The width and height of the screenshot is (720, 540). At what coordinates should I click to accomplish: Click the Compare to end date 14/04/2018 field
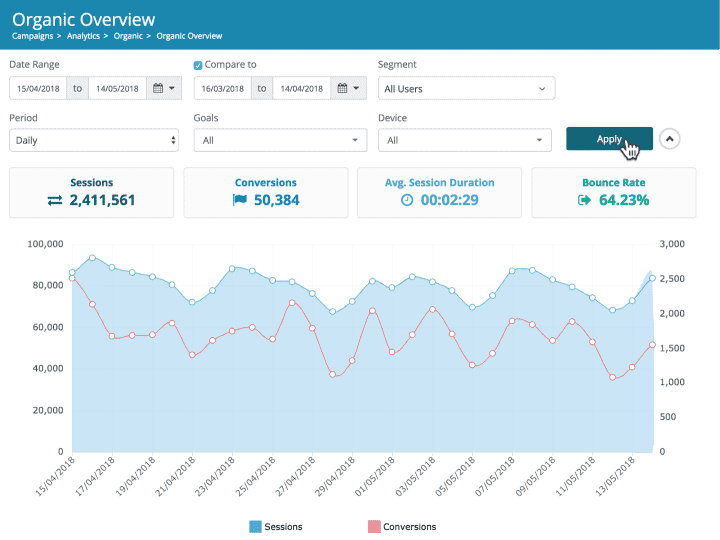click(x=301, y=89)
